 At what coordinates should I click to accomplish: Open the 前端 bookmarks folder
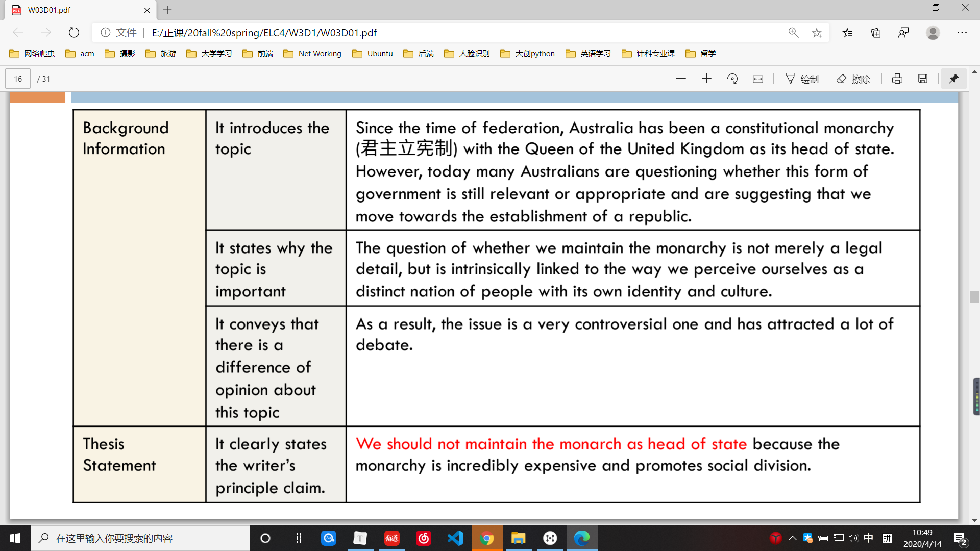(258, 54)
